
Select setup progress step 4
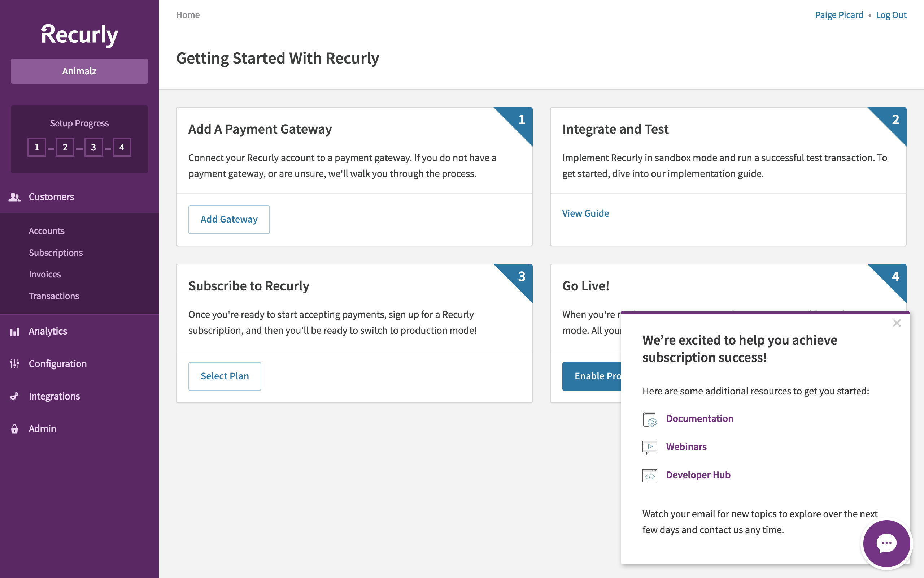click(122, 147)
